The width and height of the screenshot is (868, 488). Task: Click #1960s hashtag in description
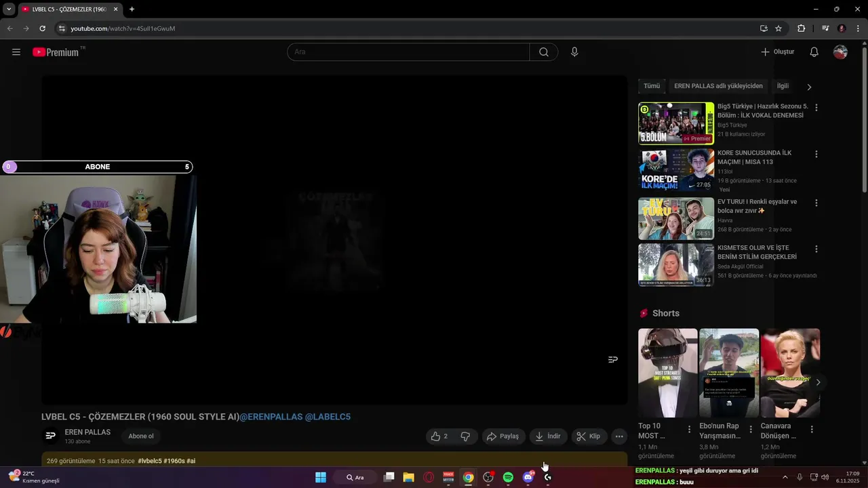(174, 461)
